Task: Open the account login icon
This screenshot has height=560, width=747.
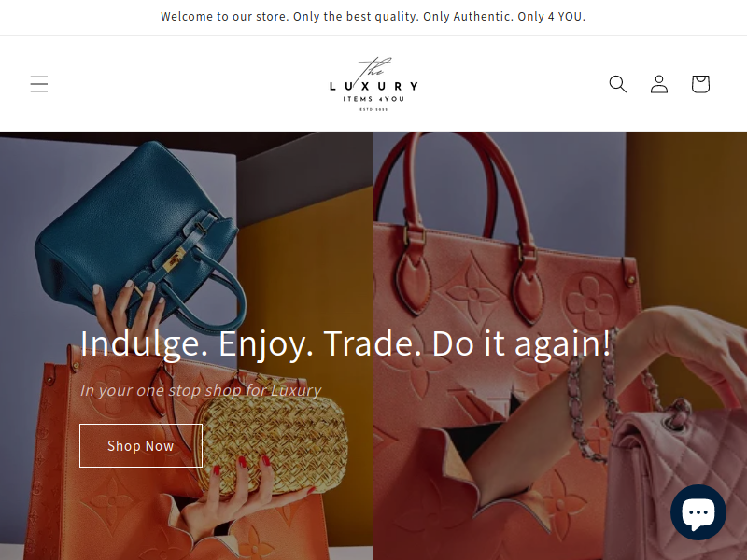Action: click(659, 84)
